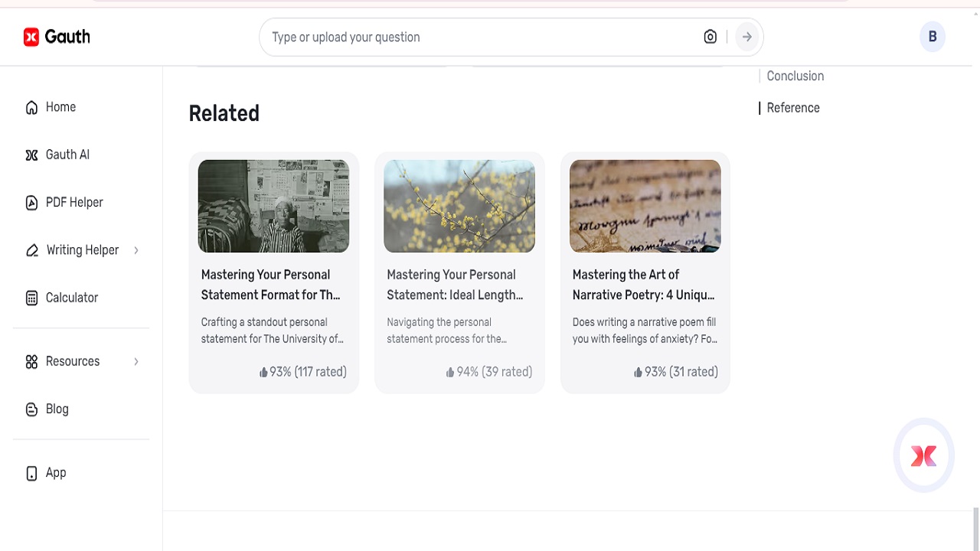980x551 pixels.
Task: Open the Writing Helper menu item
Action: pos(82,250)
